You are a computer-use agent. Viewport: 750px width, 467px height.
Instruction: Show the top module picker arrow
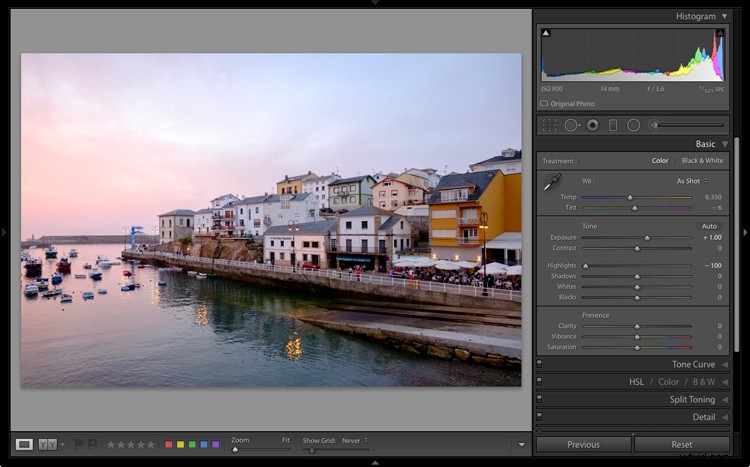tap(375, 3)
